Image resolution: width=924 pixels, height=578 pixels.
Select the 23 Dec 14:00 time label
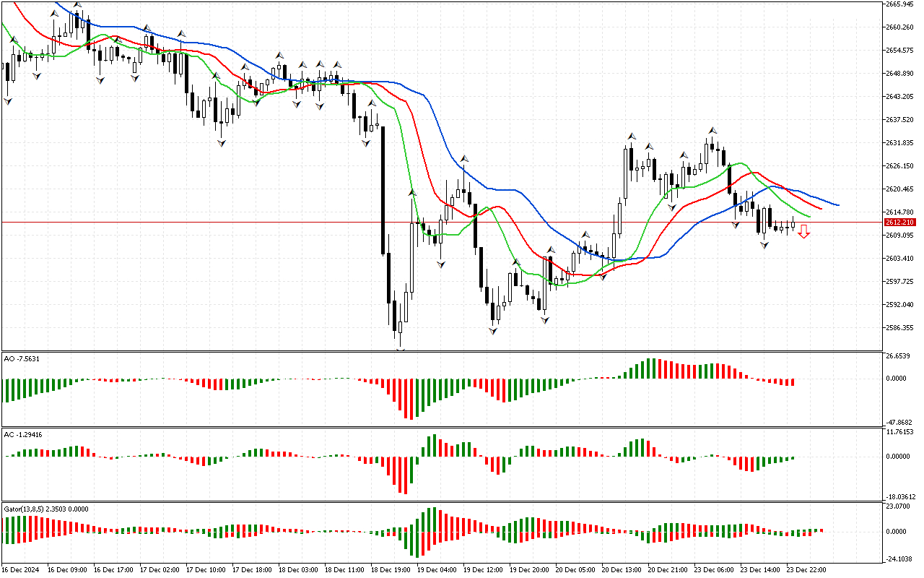760,570
